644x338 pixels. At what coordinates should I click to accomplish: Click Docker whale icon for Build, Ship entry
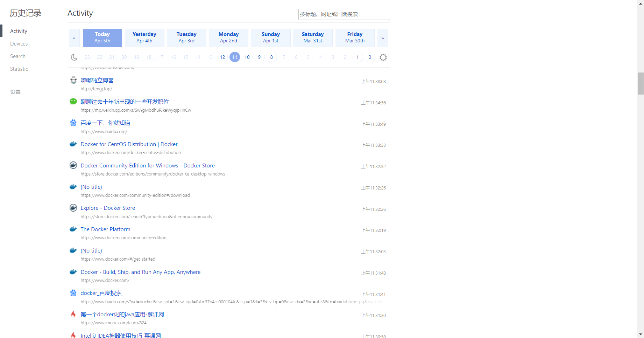(73, 272)
